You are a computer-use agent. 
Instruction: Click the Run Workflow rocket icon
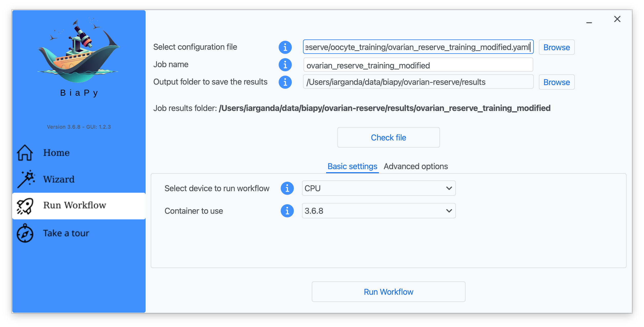[25, 206]
